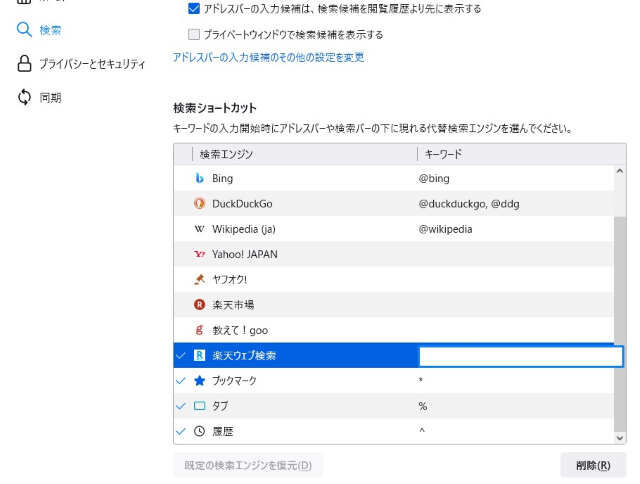Click the 履歴 clock icon
Image resolution: width=640 pixels, height=484 pixels.
coord(199,431)
